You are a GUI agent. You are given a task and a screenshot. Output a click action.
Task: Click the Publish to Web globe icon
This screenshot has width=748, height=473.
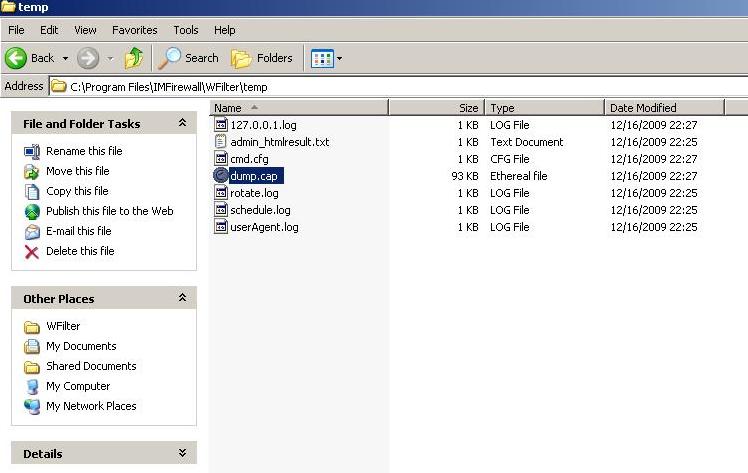(32, 212)
